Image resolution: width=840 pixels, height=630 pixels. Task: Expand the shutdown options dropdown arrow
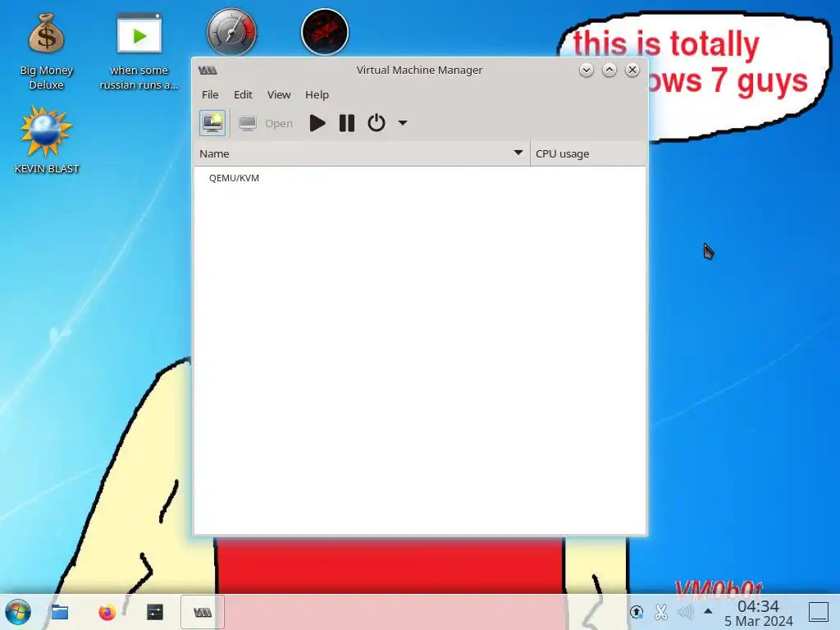point(403,123)
